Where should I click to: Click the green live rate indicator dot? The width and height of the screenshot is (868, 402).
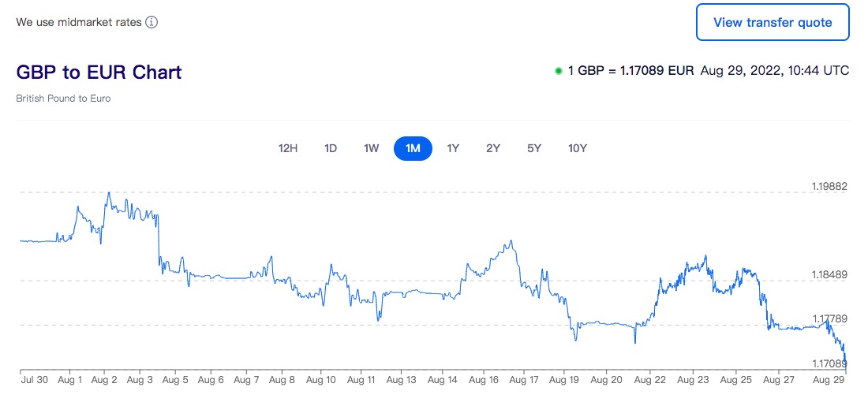tap(558, 71)
